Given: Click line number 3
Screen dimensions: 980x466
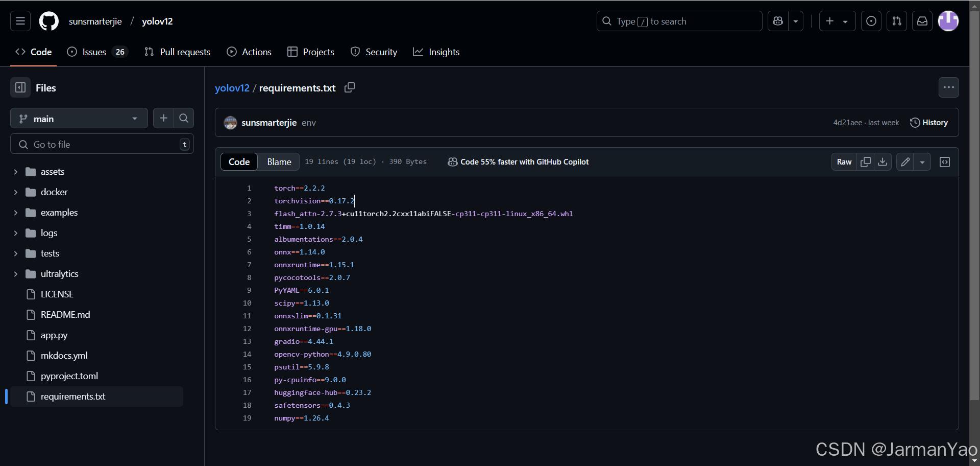Looking at the screenshot, I should [x=249, y=214].
